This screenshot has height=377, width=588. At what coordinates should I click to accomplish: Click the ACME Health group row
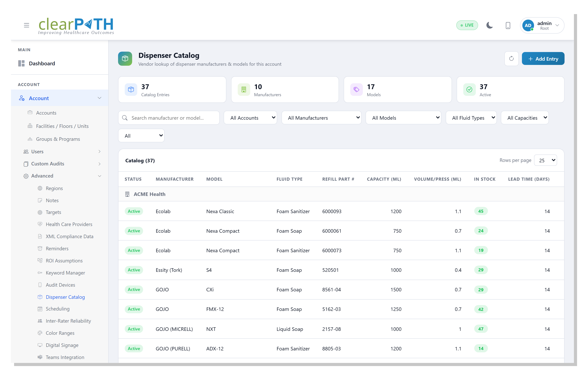[341, 194]
